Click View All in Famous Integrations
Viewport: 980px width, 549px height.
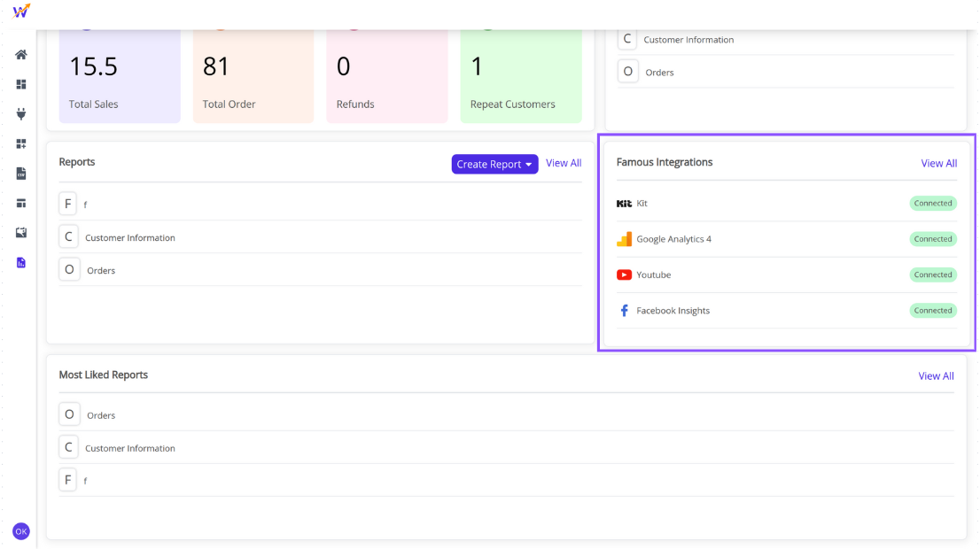pyautogui.click(x=938, y=163)
